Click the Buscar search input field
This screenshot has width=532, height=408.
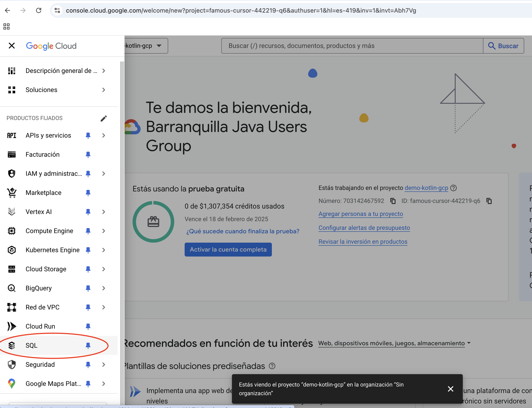tap(352, 46)
